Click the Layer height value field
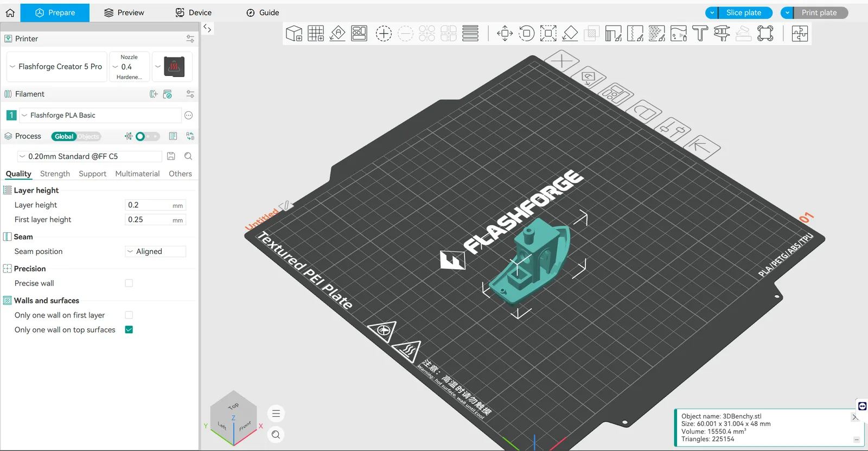This screenshot has height=451, width=868. tap(156, 205)
